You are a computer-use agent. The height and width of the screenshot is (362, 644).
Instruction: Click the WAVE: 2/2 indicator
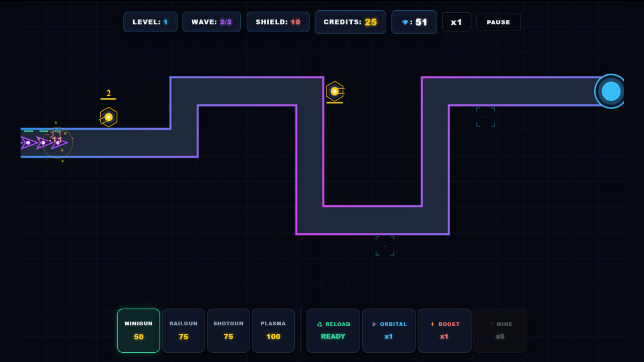point(212,22)
